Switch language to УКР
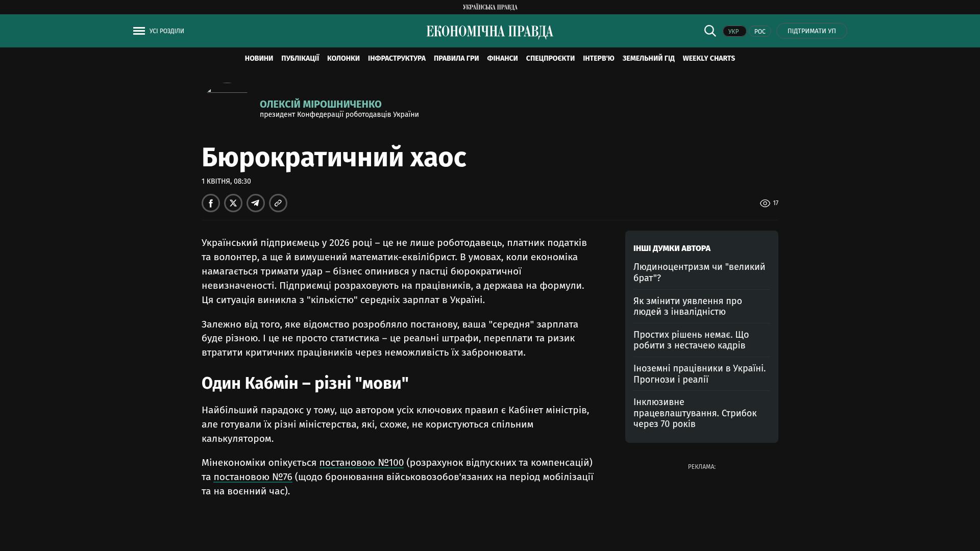 tap(734, 32)
